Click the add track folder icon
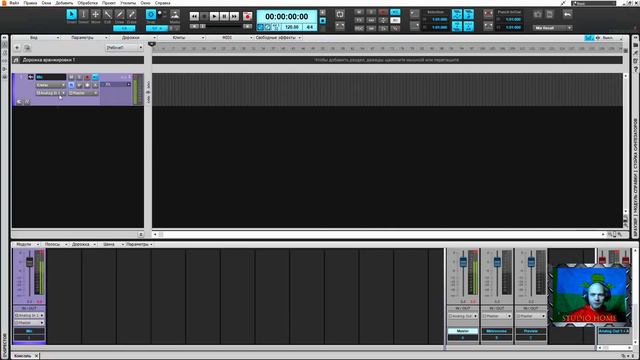 coord(27,48)
